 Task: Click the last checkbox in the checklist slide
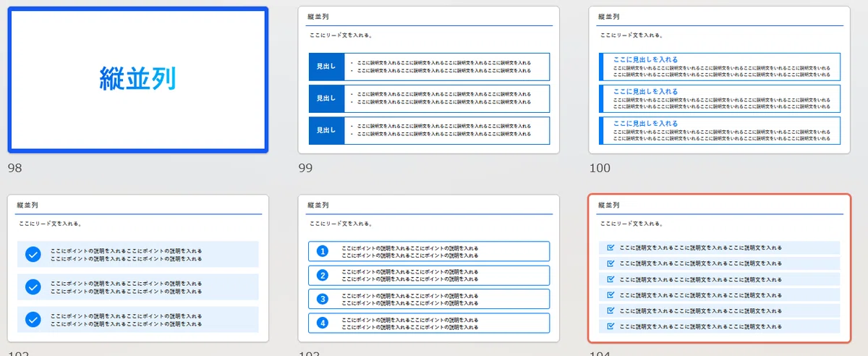click(x=610, y=326)
